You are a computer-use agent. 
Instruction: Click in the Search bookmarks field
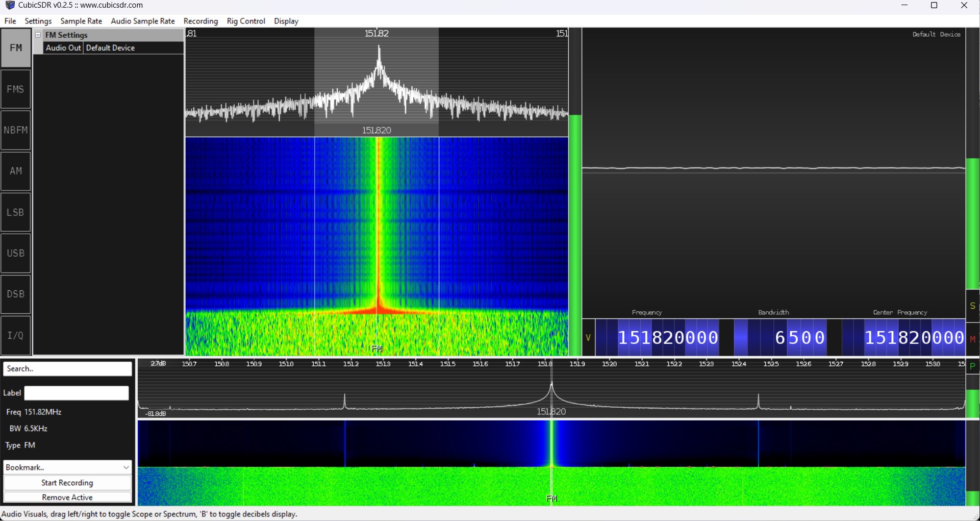click(67, 369)
